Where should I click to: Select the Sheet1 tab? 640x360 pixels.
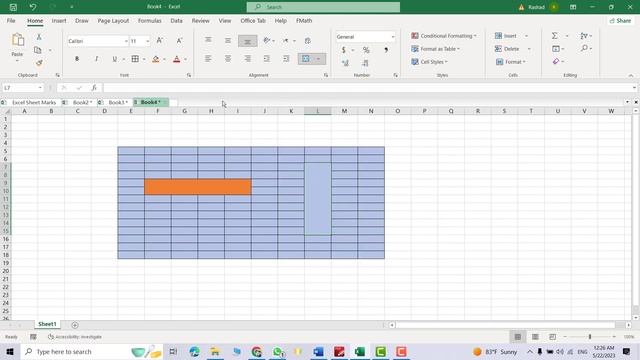tap(47, 324)
